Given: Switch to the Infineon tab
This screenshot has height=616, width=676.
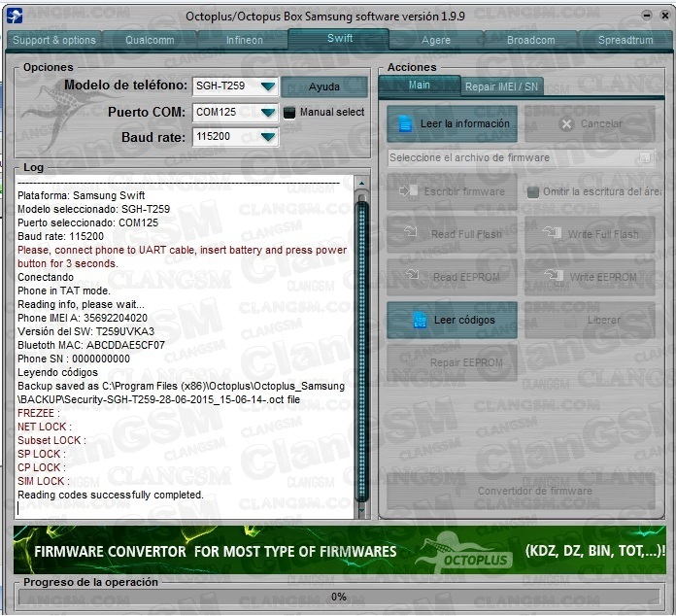Looking at the screenshot, I should point(245,40).
